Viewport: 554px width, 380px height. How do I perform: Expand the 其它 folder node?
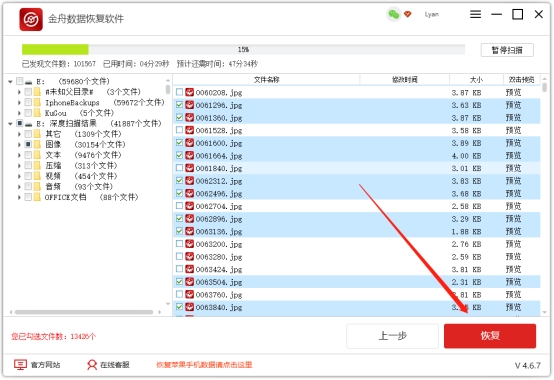pos(19,134)
